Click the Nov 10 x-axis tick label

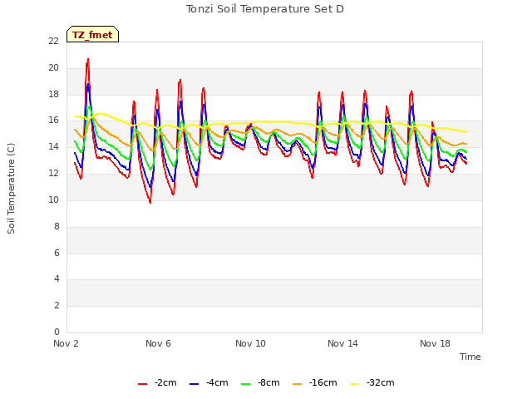click(250, 343)
